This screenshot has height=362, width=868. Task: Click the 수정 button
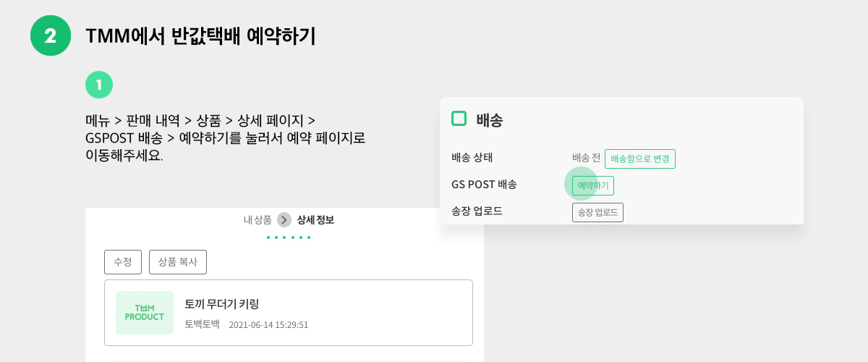coord(123,262)
